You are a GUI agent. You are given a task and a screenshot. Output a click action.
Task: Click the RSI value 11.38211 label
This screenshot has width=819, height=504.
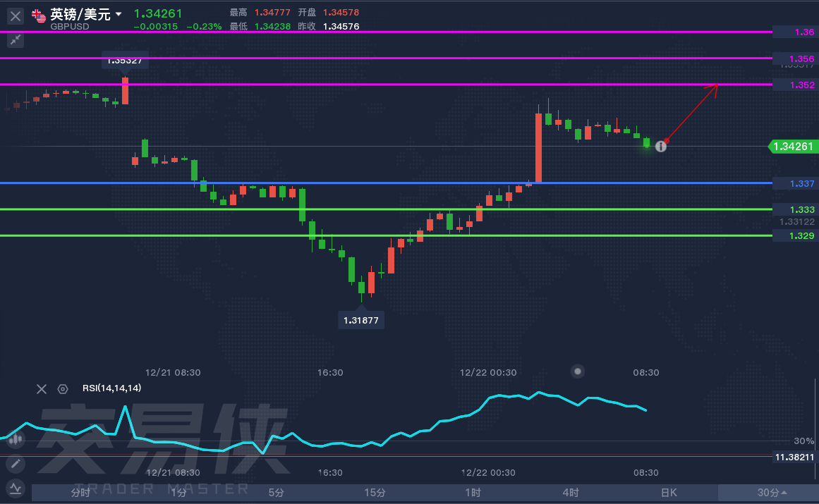(795, 457)
